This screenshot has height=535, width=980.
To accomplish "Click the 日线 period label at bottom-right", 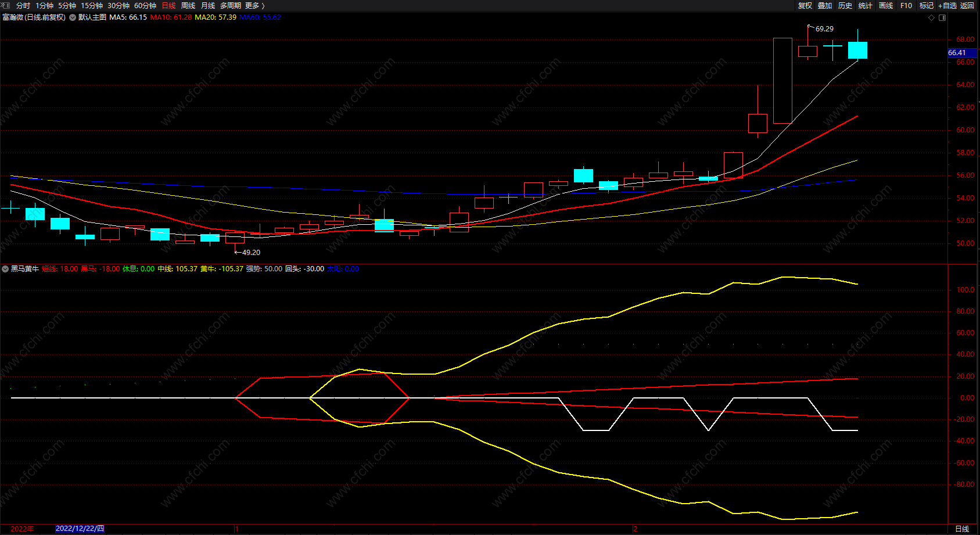I will (x=963, y=529).
